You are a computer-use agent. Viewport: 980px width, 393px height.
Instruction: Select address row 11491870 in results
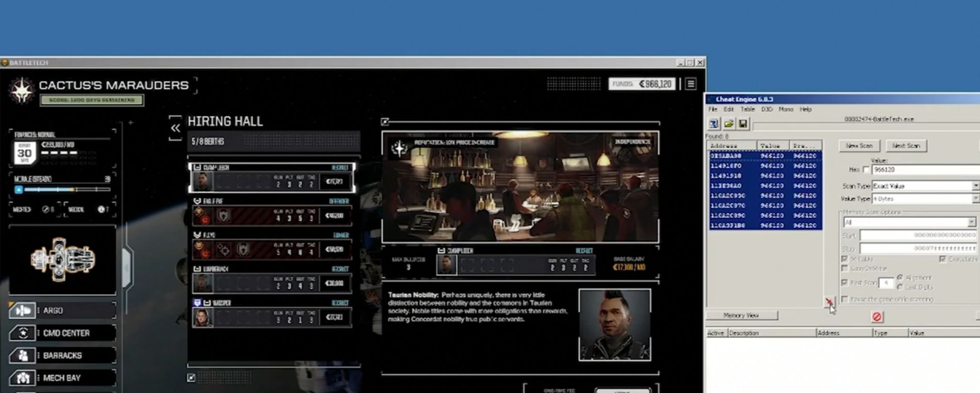[765, 166]
